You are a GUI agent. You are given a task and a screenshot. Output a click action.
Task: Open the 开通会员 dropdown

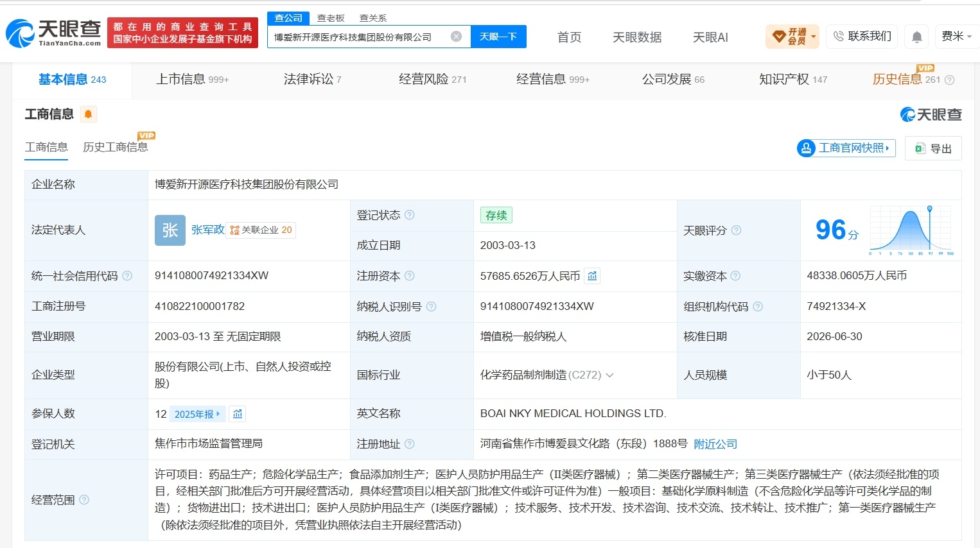[792, 37]
